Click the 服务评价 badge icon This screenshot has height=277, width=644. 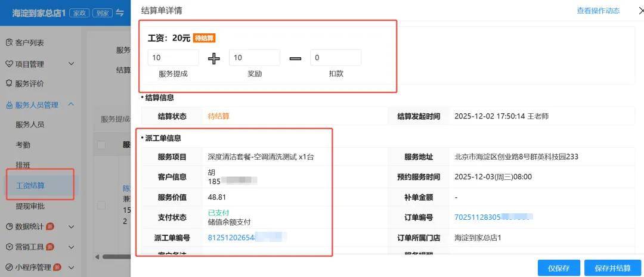tap(9, 84)
